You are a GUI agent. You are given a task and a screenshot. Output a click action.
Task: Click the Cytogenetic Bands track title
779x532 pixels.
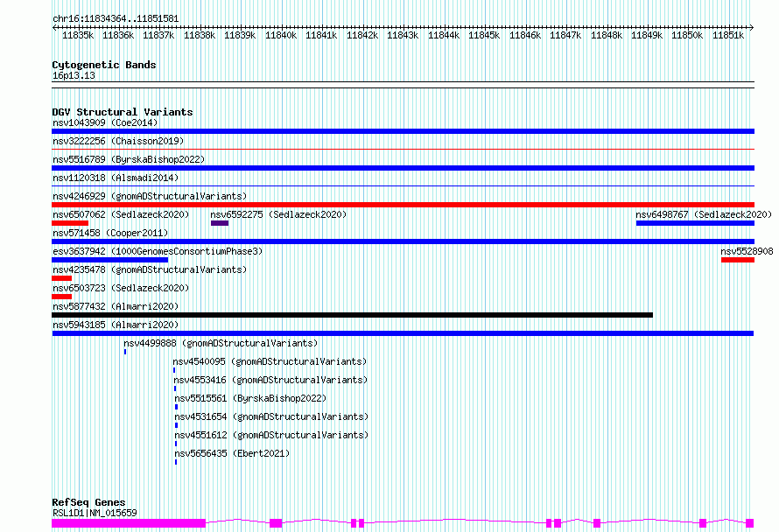pos(104,65)
